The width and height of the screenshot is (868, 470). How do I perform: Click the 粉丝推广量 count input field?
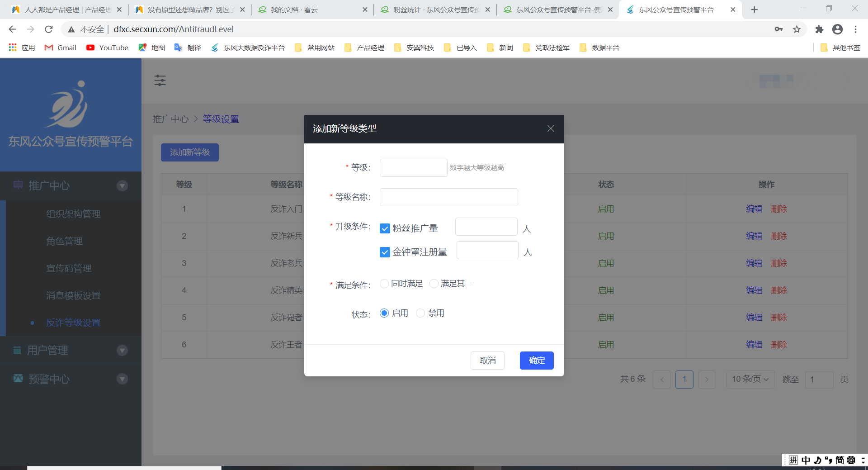point(486,227)
